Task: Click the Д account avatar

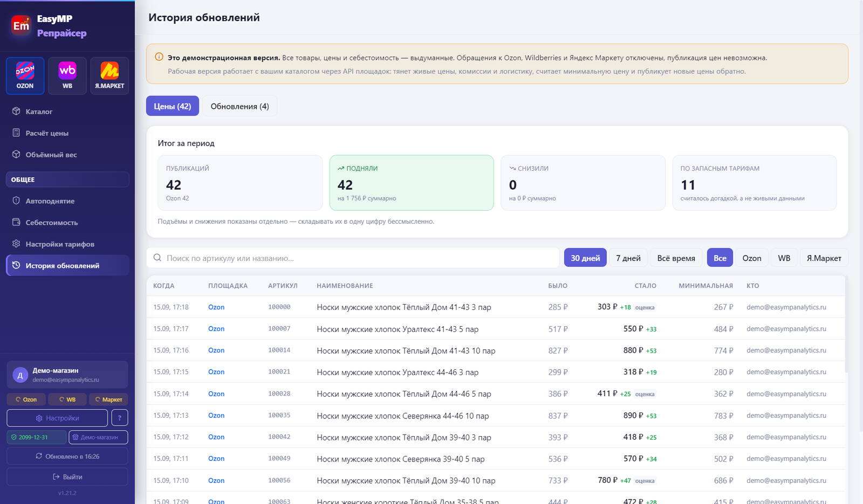Action: click(20, 375)
